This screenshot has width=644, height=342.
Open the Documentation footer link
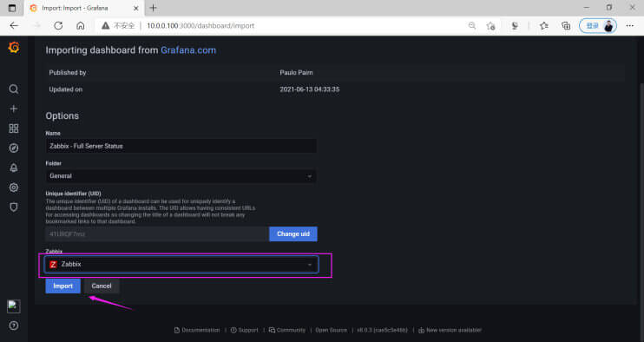[x=197, y=330]
